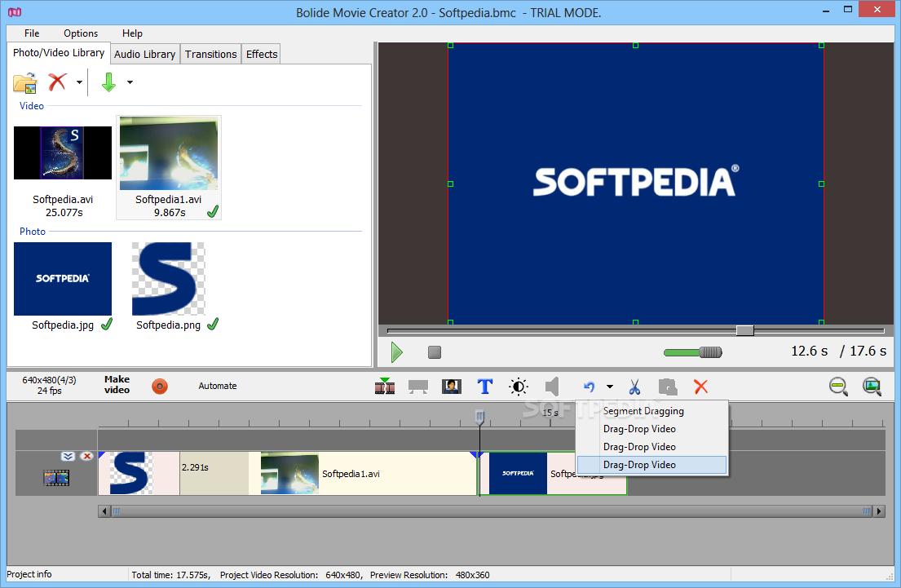Remove the track with small red X
This screenshot has width=901, height=588.
[86, 457]
